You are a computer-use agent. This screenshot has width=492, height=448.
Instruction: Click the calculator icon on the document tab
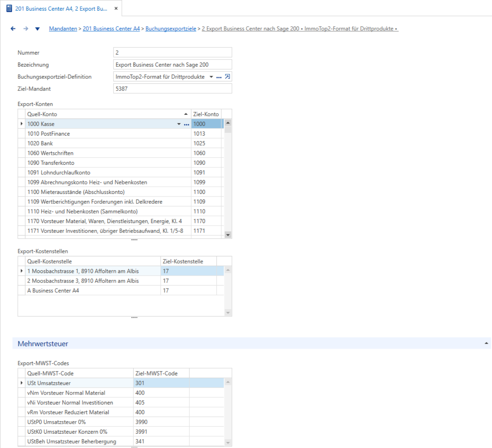pos(9,8)
